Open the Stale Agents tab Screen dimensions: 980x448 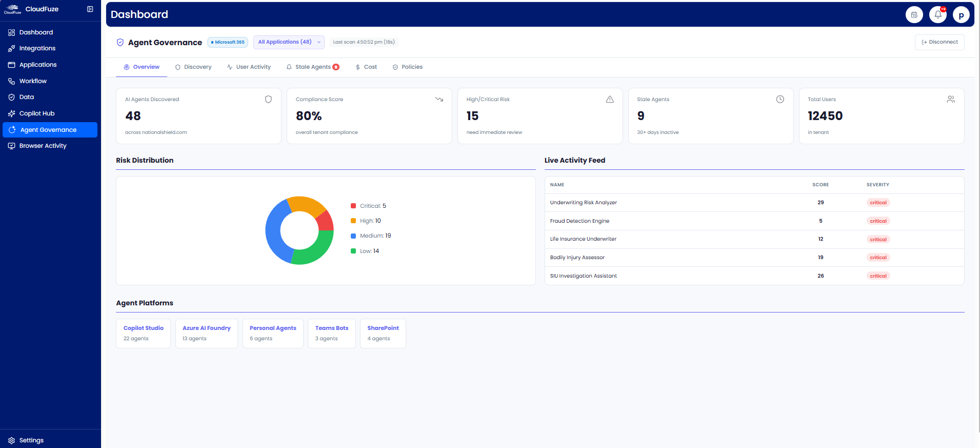313,67
